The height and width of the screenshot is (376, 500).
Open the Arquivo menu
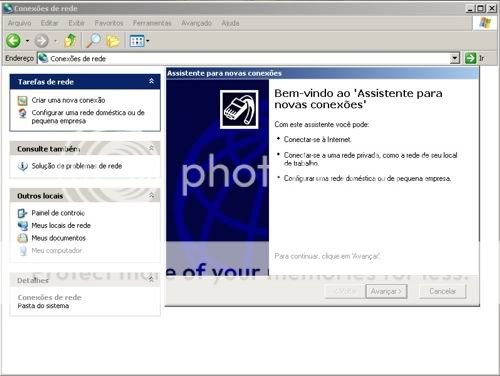19,23
